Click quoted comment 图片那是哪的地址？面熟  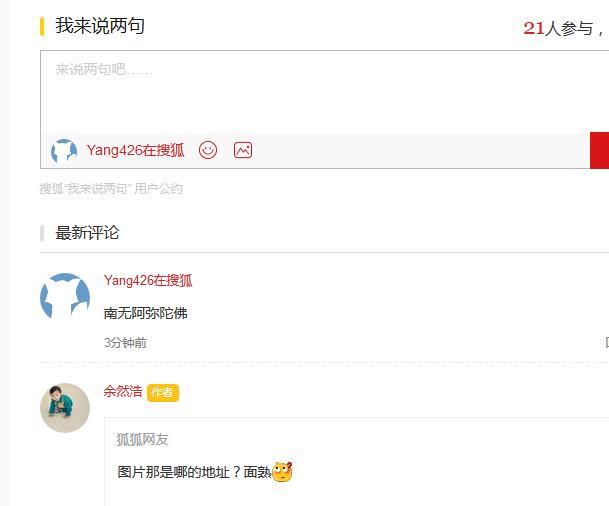tap(194, 472)
